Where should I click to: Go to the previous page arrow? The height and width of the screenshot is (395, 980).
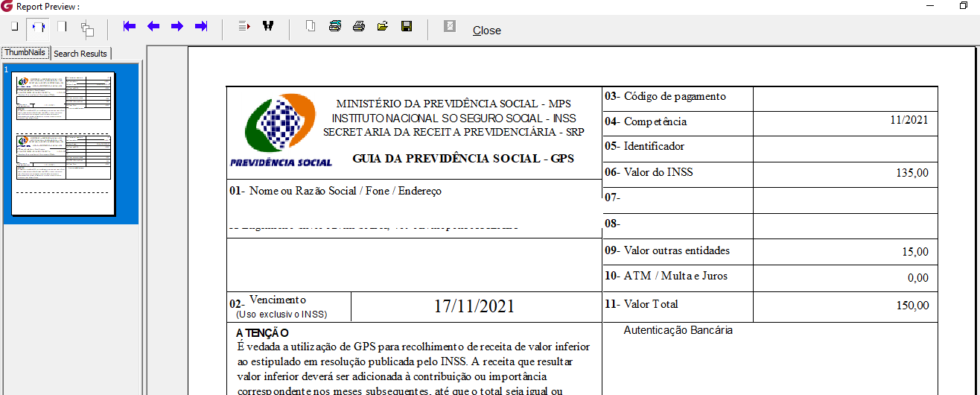tap(153, 26)
